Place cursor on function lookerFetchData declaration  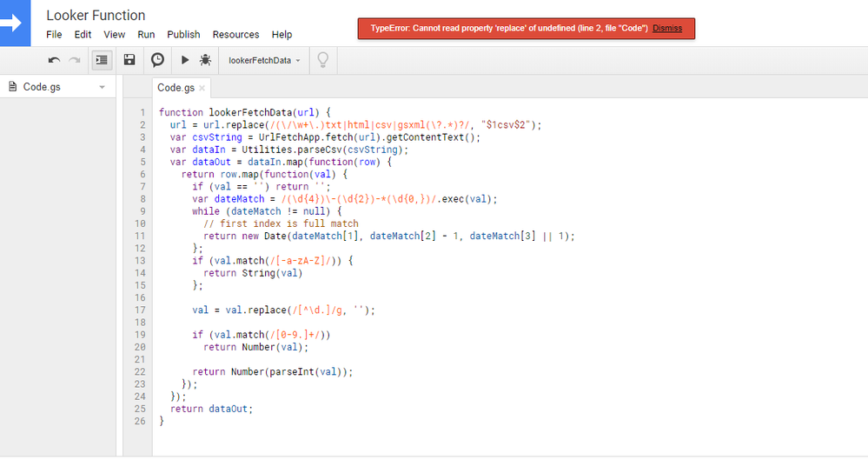(245, 112)
